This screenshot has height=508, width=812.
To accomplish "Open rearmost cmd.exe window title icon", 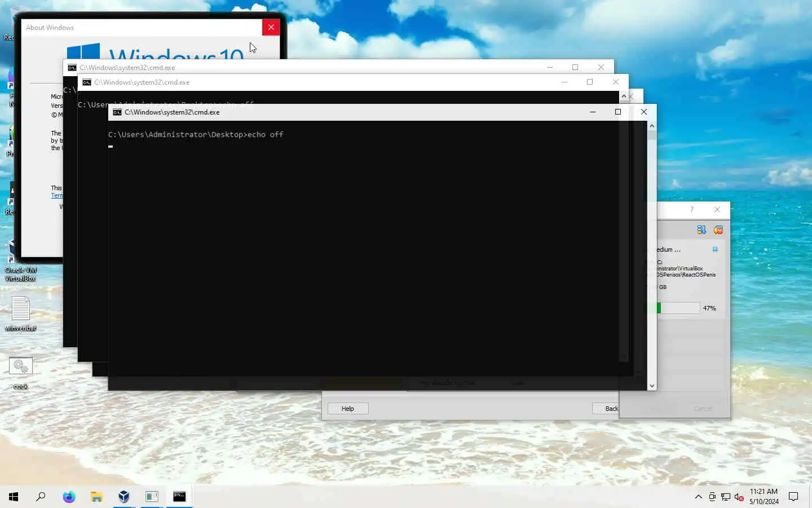I will point(72,68).
